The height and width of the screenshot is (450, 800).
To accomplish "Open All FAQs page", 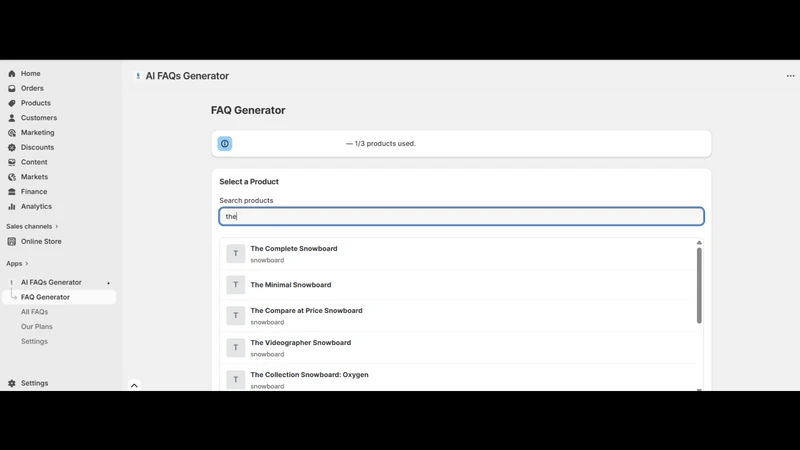I will pos(34,312).
